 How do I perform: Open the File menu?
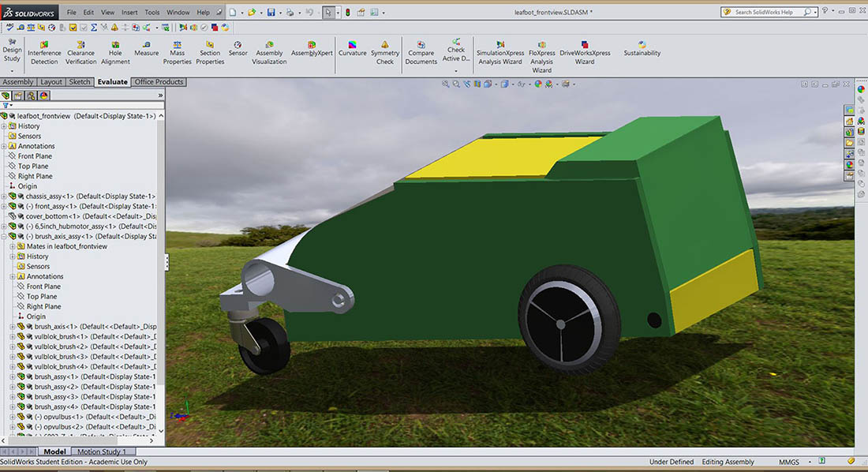[x=71, y=12]
